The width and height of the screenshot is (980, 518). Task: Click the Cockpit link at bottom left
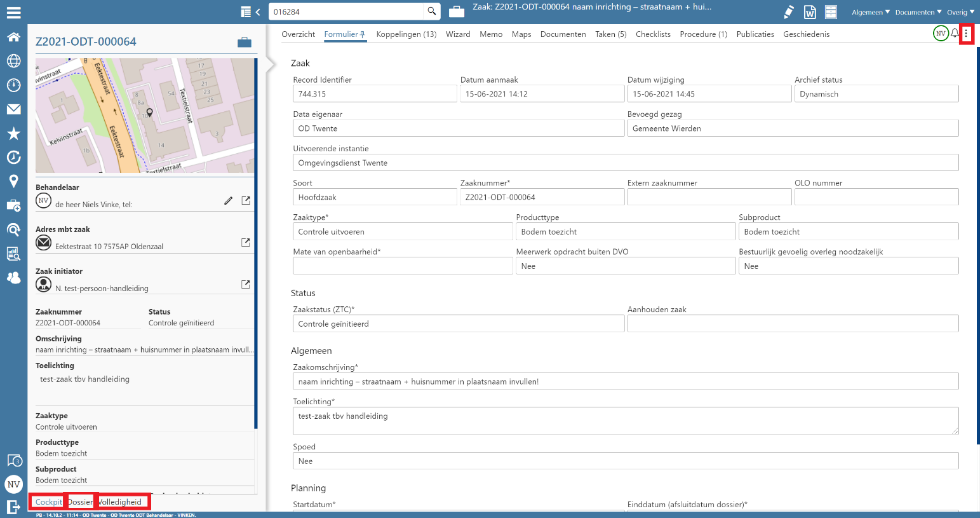[x=48, y=502]
